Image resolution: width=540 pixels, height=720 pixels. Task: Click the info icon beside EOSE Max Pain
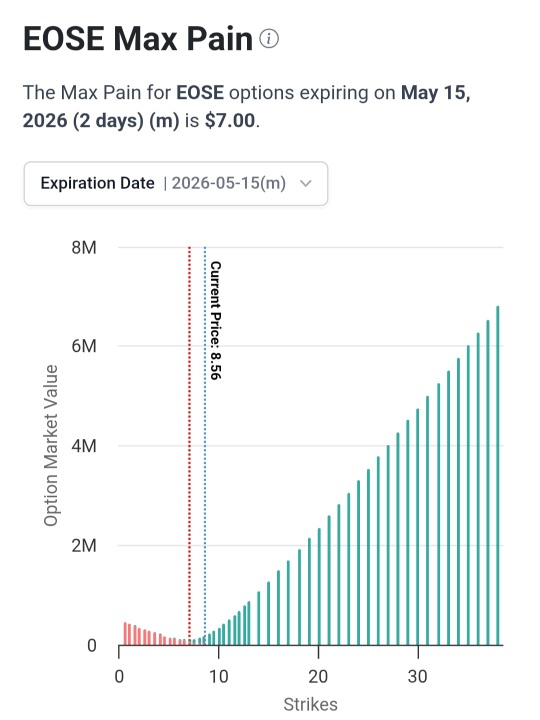pos(269,39)
